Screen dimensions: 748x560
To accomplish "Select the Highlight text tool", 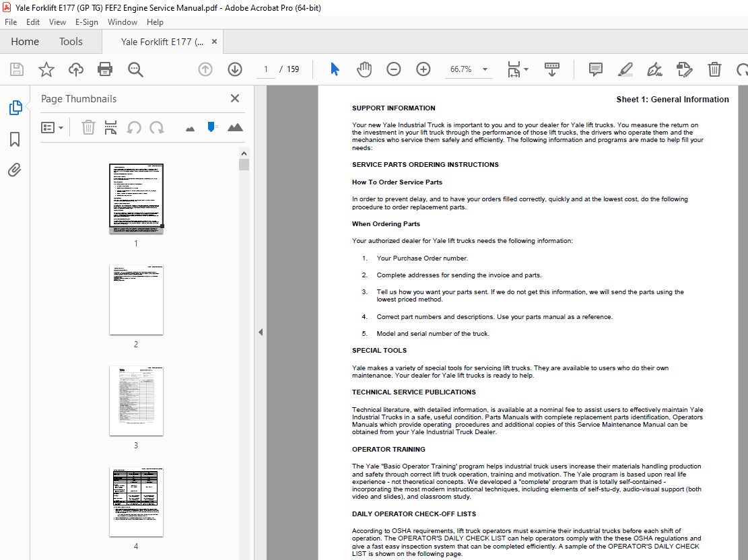I will coord(625,69).
